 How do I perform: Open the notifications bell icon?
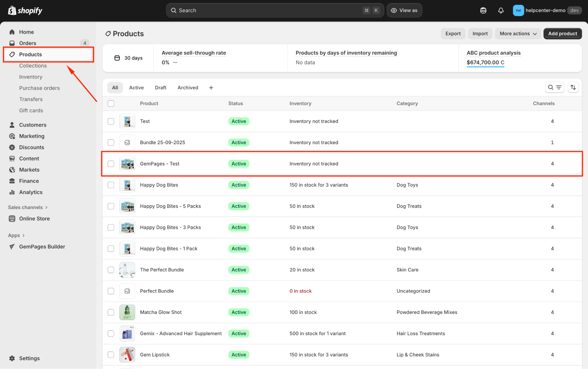(501, 11)
